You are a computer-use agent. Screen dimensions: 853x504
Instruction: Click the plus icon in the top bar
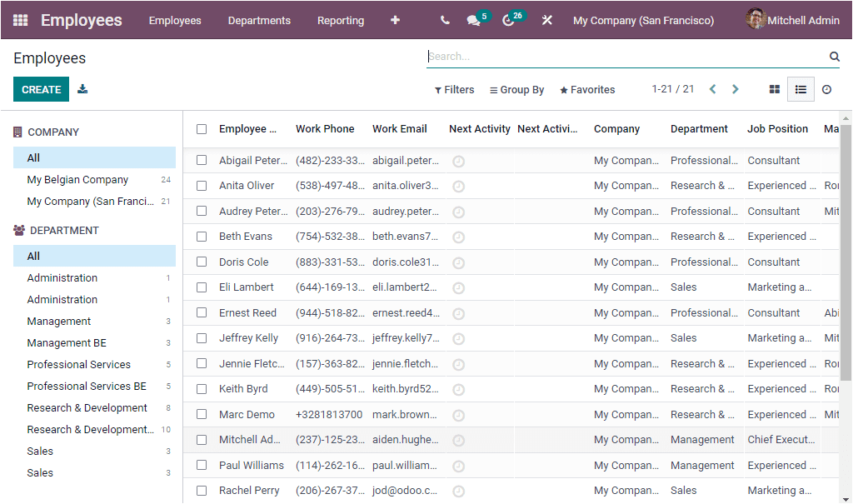pyautogui.click(x=395, y=19)
